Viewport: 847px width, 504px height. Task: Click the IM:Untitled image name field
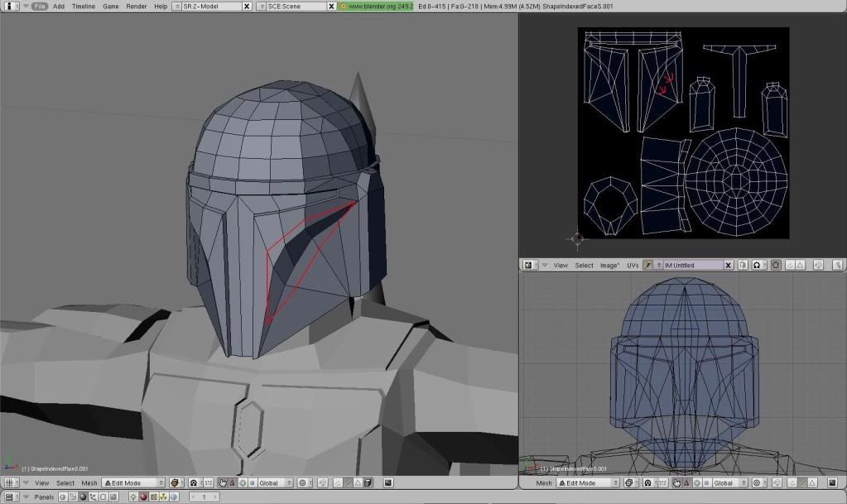(x=693, y=265)
